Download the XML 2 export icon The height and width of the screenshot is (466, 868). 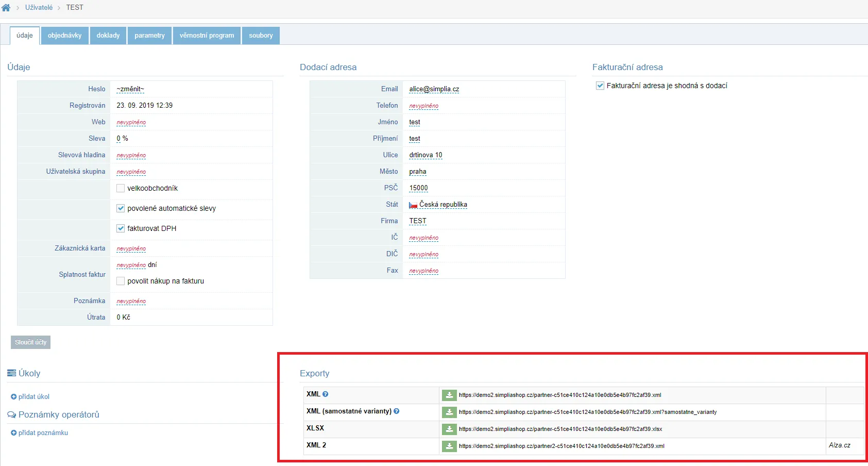(449, 446)
